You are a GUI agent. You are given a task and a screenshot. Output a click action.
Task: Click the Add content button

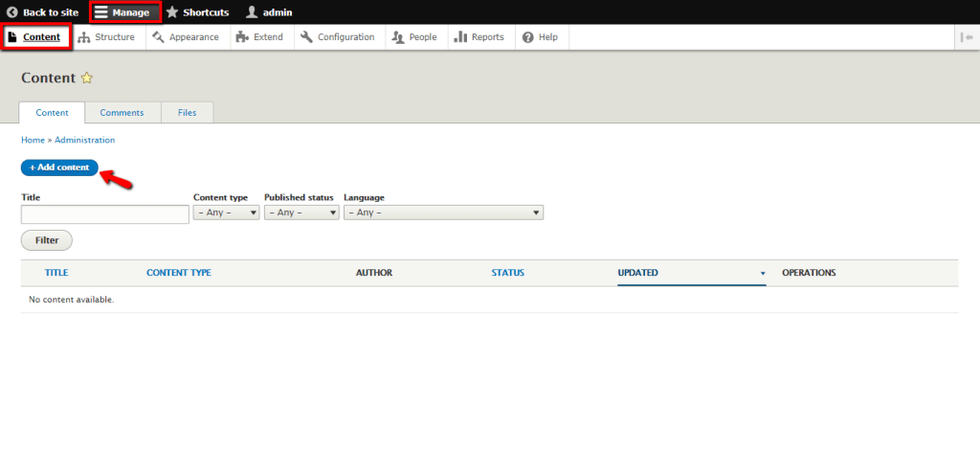59,168
